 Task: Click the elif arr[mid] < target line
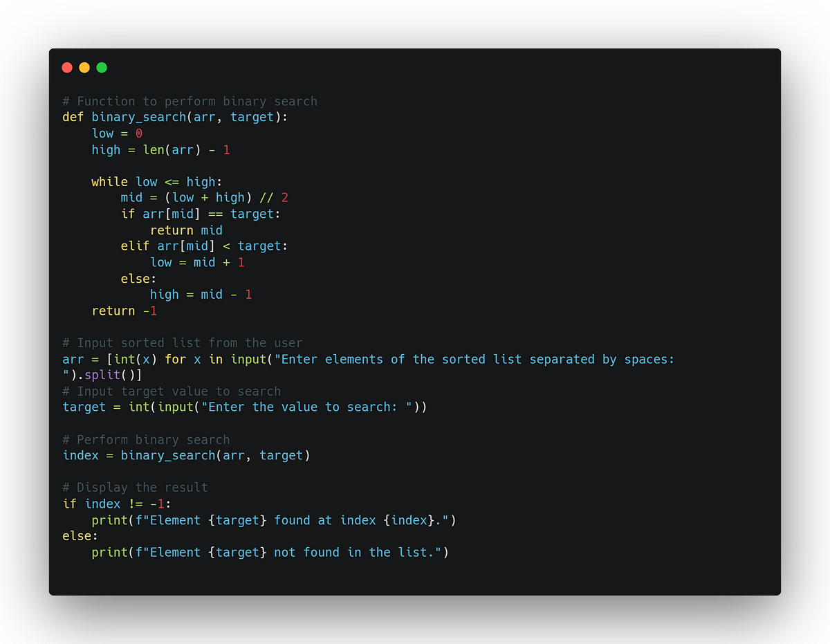click(x=203, y=246)
